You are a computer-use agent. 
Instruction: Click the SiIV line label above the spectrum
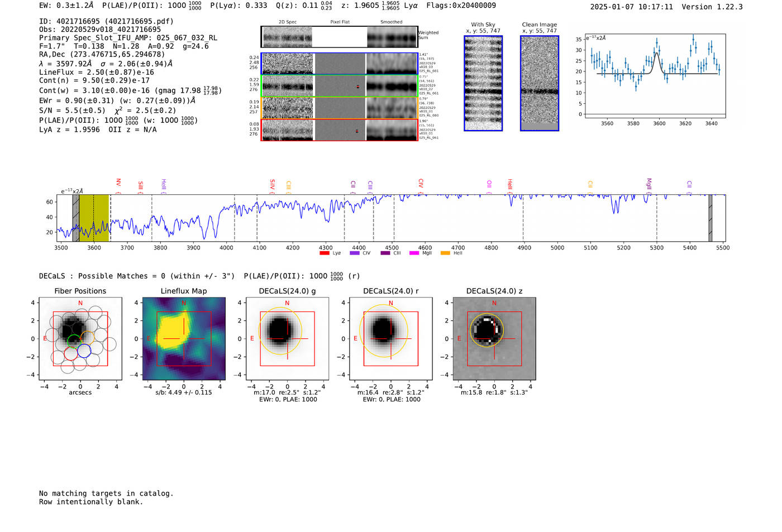tap(272, 185)
